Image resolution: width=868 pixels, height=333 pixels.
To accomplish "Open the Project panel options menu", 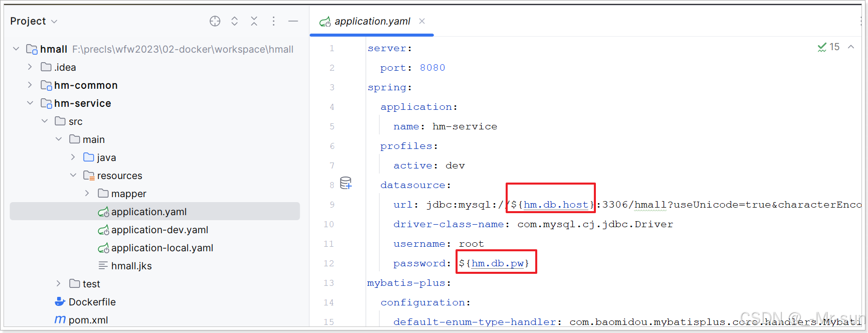I will 274,21.
